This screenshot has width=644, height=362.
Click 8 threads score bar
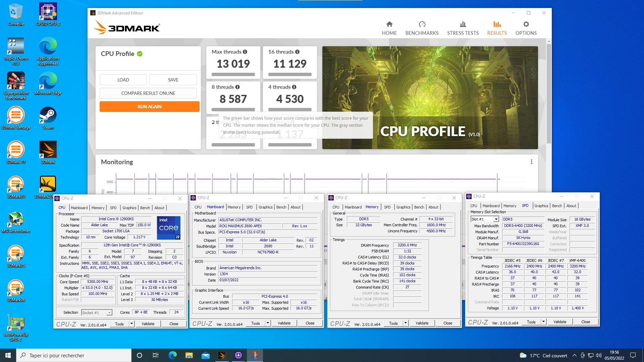[233, 110]
